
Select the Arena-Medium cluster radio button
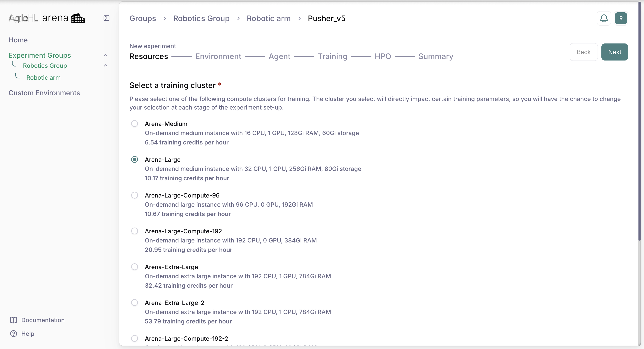[x=135, y=123]
